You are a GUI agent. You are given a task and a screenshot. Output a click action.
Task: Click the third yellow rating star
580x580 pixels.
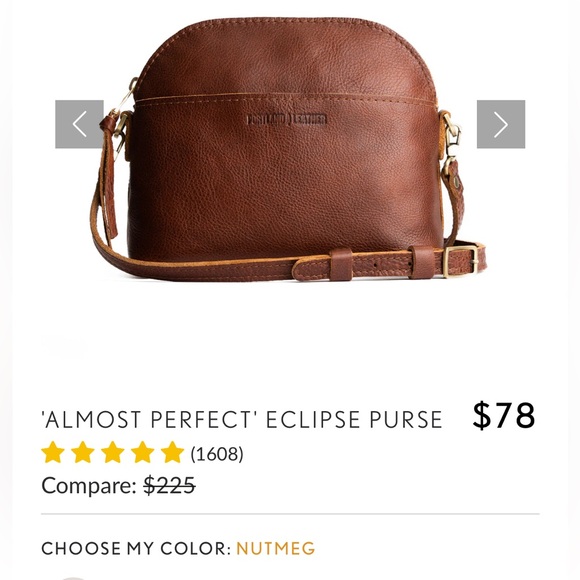112,452
